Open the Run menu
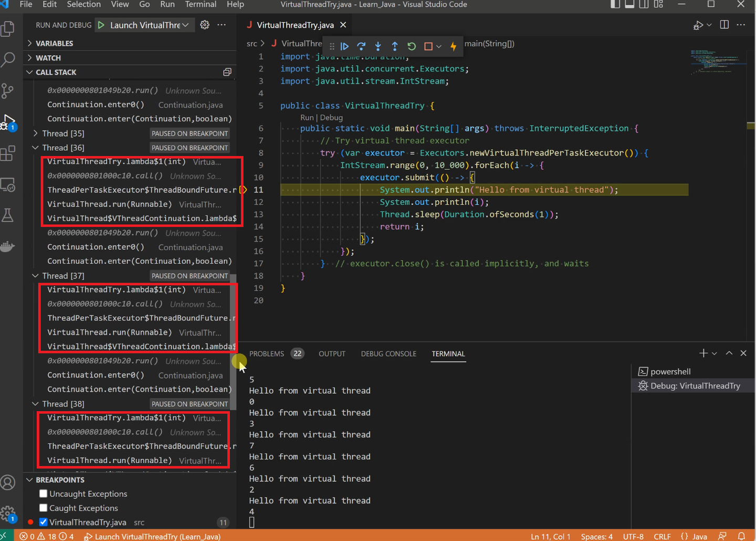Screen dimensions: 756x541 click(167, 5)
